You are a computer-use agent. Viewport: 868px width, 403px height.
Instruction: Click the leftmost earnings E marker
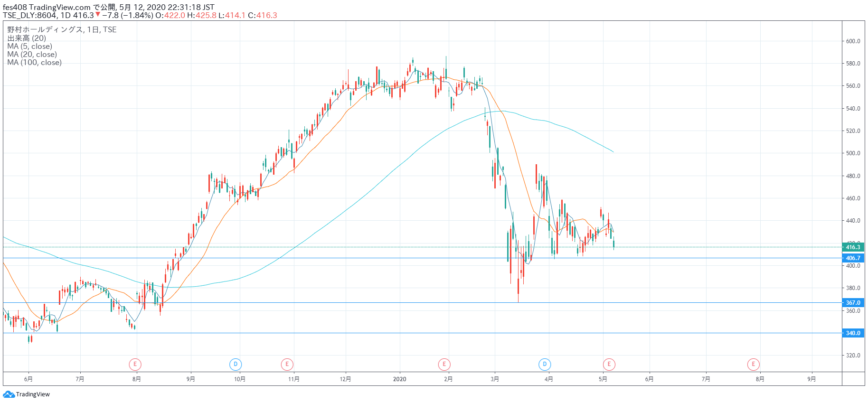click(135, 365)
